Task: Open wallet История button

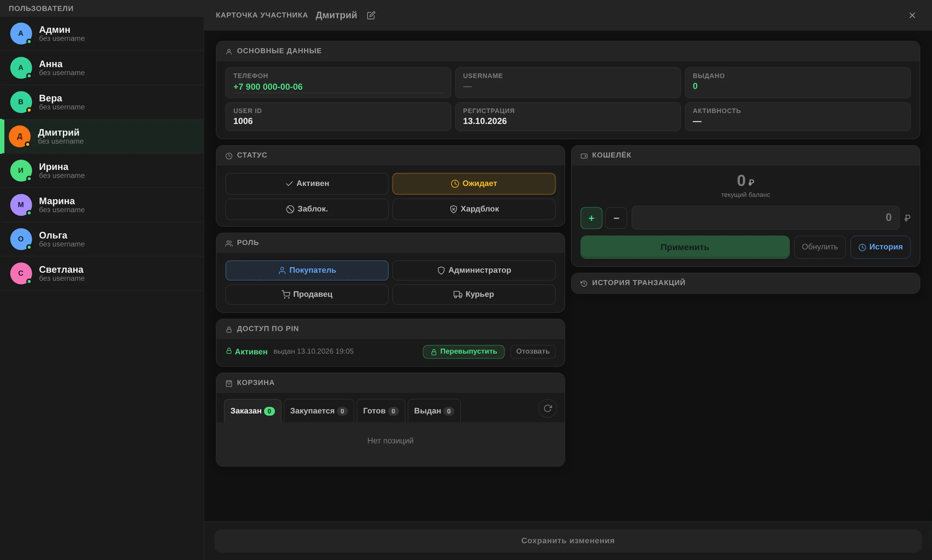Action: [x=880, y=247]
